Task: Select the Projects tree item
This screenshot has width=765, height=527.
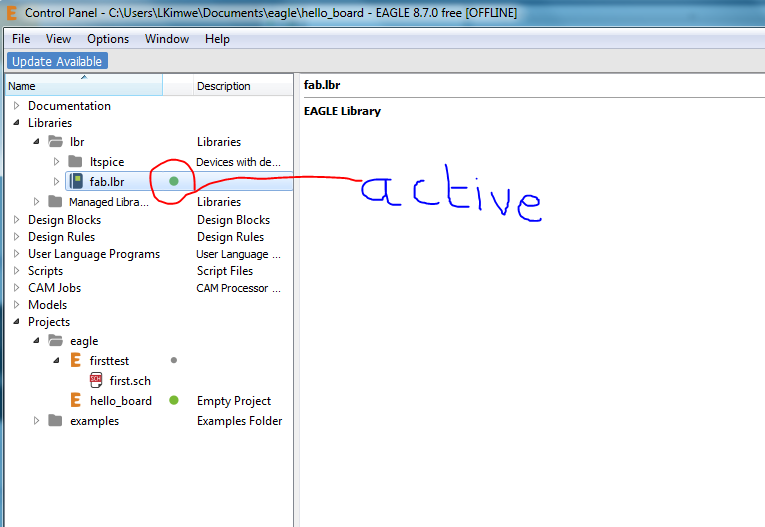Action: pos(49,322)
